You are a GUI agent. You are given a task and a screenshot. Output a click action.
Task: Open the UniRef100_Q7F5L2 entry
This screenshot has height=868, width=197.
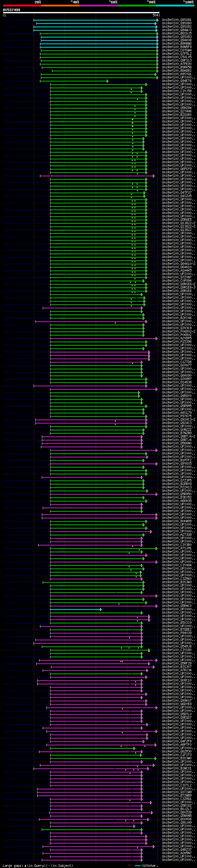(177, 54)
